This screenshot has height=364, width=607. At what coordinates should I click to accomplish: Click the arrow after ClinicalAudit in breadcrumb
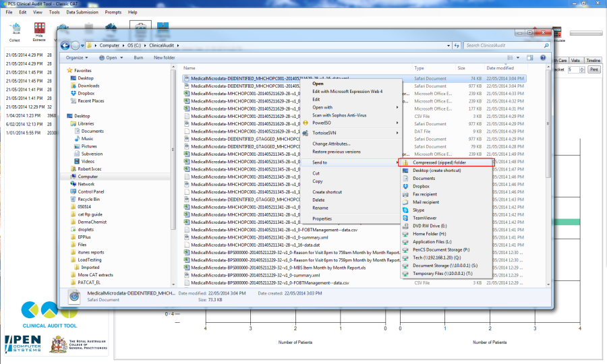click(178, 46)
